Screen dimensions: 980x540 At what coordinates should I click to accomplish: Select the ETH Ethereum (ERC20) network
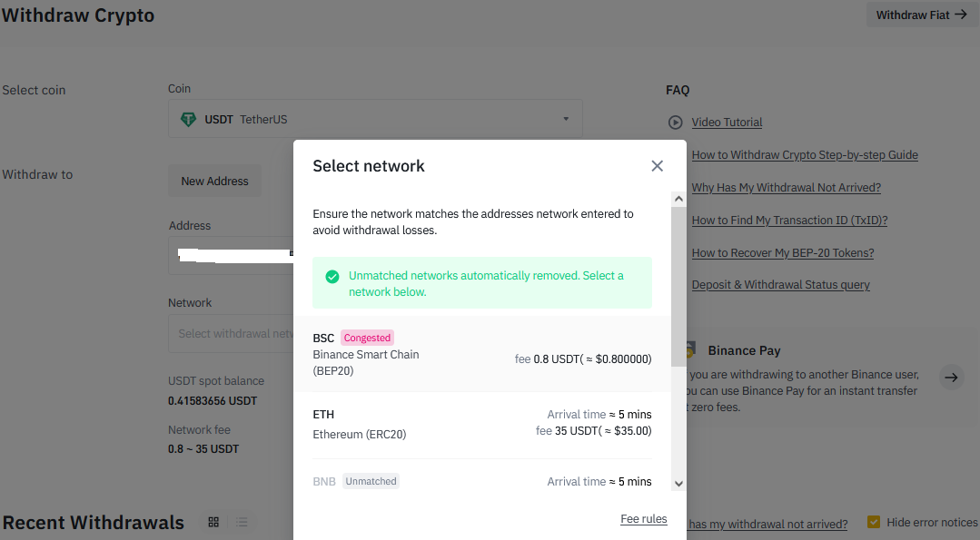[x=481, y=422]
